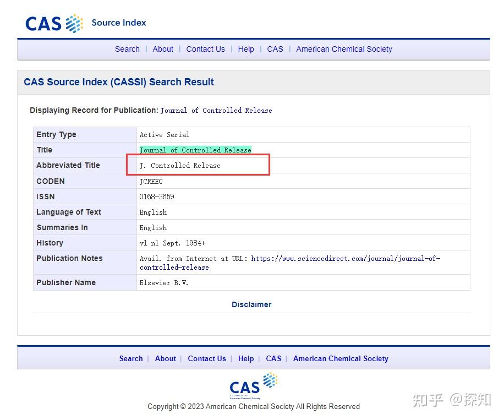The height and width of the screenshot is (420, 504).
Task: Click the CAS Source Index logo at top
Action: pyautogui.click(x=85, y=23)
